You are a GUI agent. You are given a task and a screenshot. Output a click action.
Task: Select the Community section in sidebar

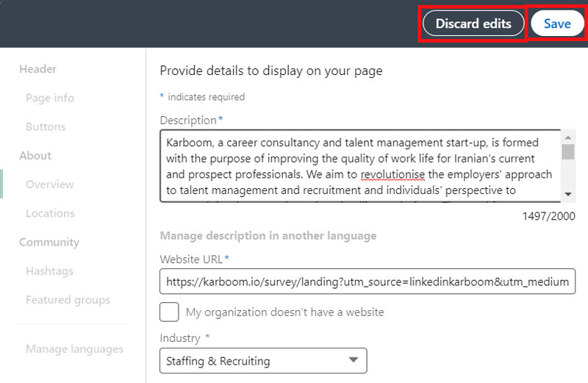click(49, 242)
